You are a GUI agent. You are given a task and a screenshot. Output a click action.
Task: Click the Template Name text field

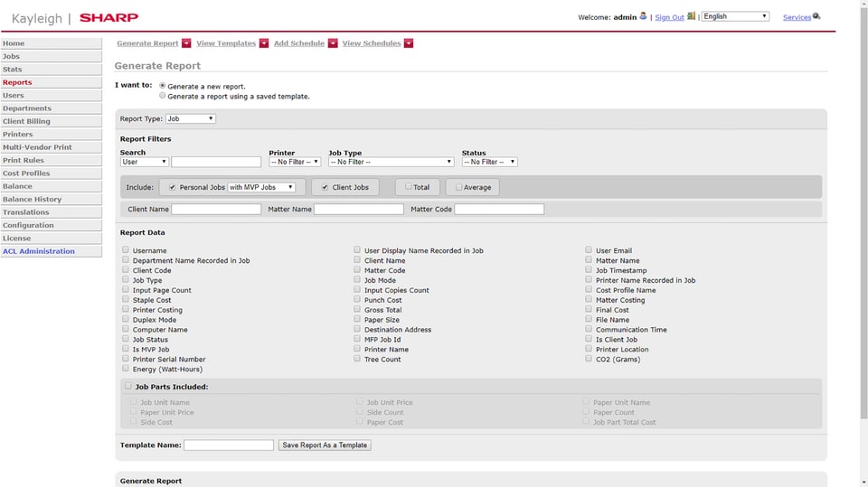(x=229, y=445)
